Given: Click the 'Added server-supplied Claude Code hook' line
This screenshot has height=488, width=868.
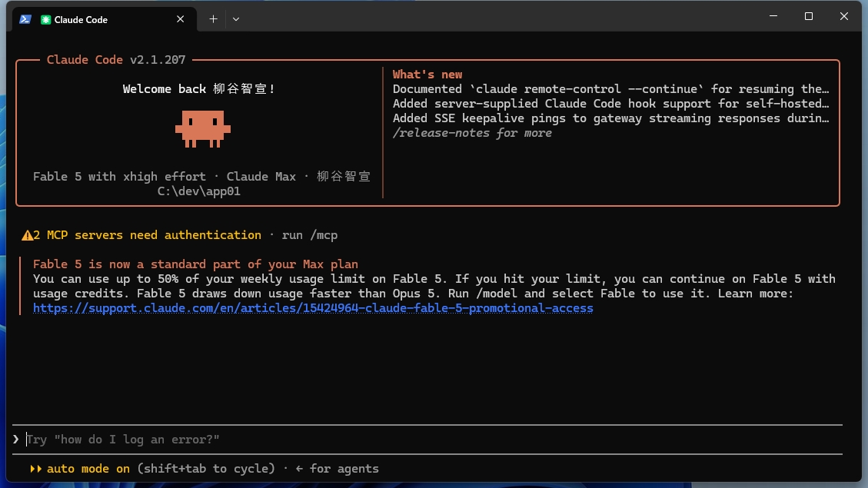Looking at the screenshot, I should coord(610,104).
